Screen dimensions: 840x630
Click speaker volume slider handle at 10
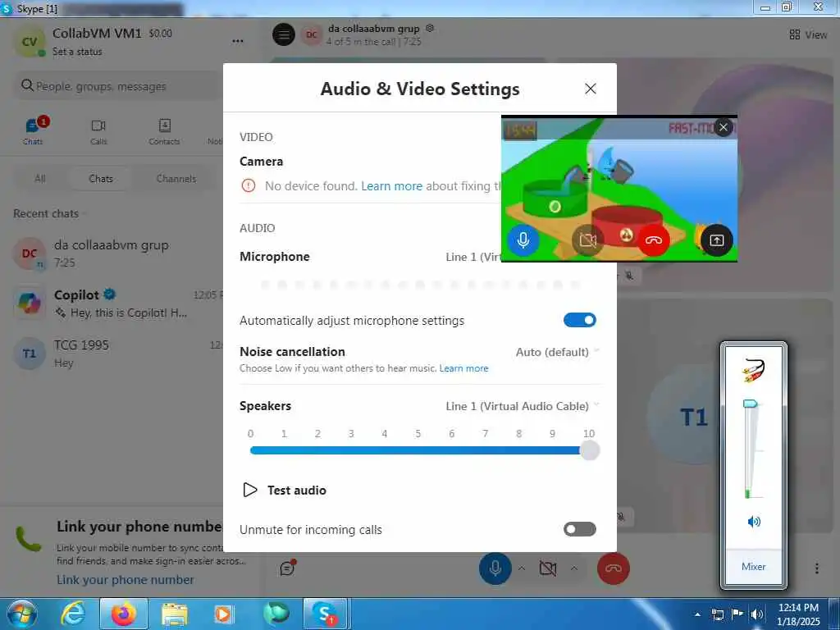pos(589,450)
